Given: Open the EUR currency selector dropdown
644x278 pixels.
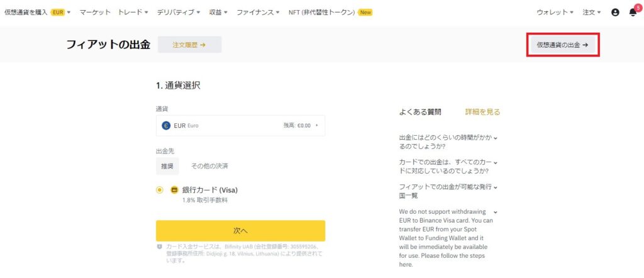Looking at the screenshot, I should (x=240, y=126).
